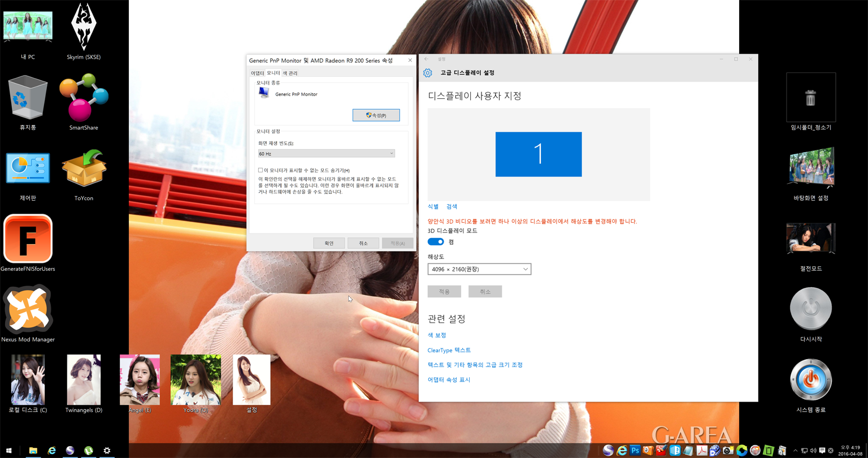Open the 색 보정 link
Image resolution: width=868 pixels, height=458 pixels.
[437, 335]
